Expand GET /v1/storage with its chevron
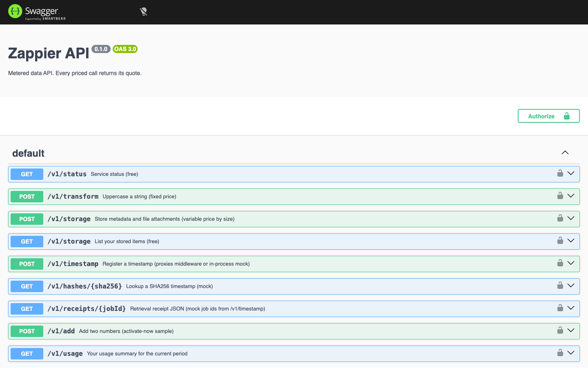 pyautogui.click(x=571, y=241)
